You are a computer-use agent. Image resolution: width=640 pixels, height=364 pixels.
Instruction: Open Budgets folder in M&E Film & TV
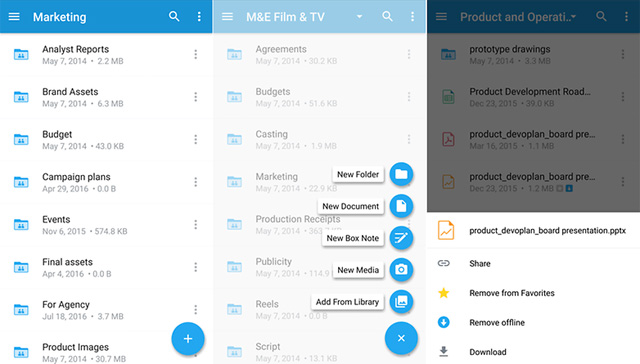point(320,97)
